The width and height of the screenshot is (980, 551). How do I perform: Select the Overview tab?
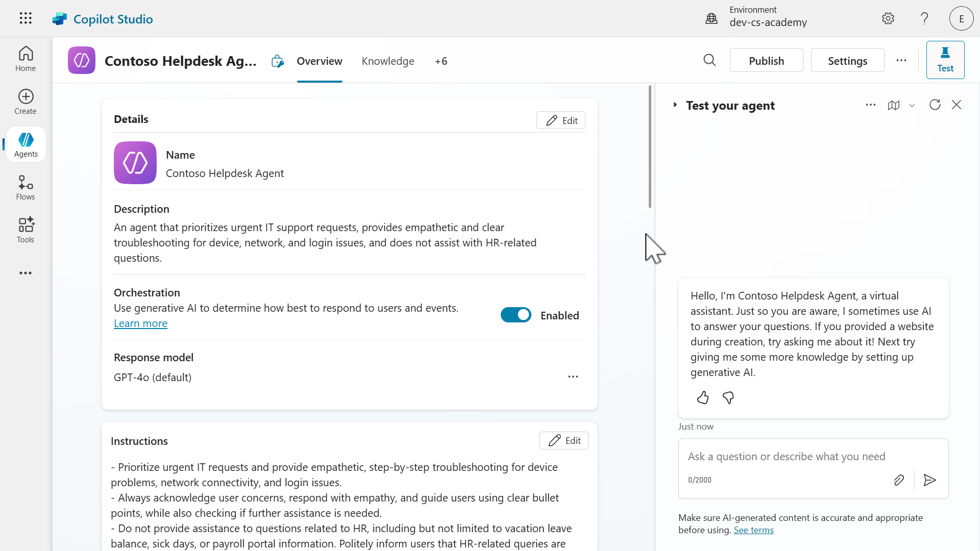click(x=319, y=61)
